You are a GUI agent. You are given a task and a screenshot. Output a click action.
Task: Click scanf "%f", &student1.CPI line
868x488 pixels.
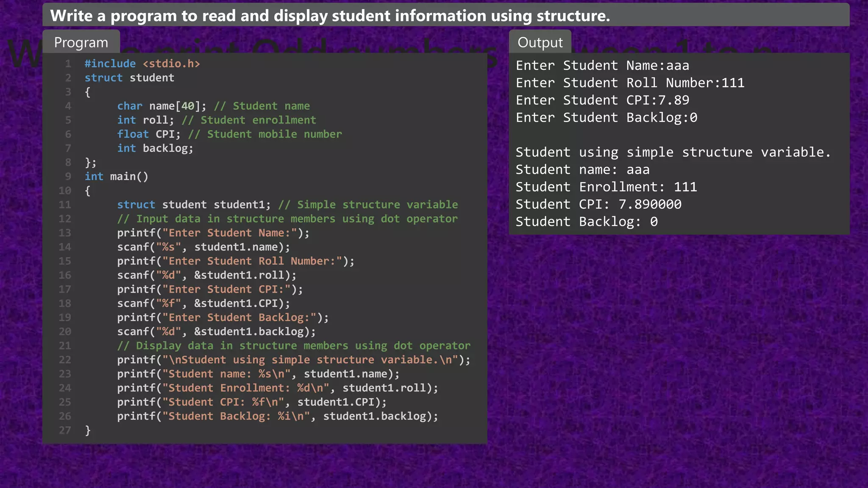pos(204,303)
